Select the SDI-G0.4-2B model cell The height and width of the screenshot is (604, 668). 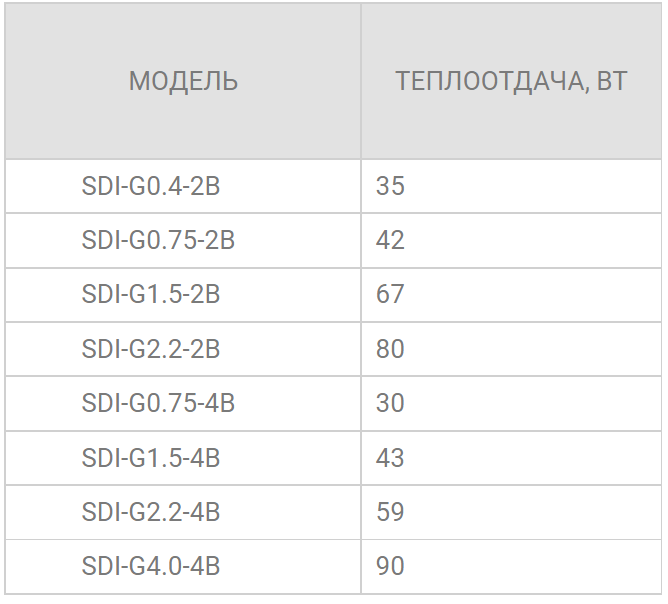coord(150,186)
